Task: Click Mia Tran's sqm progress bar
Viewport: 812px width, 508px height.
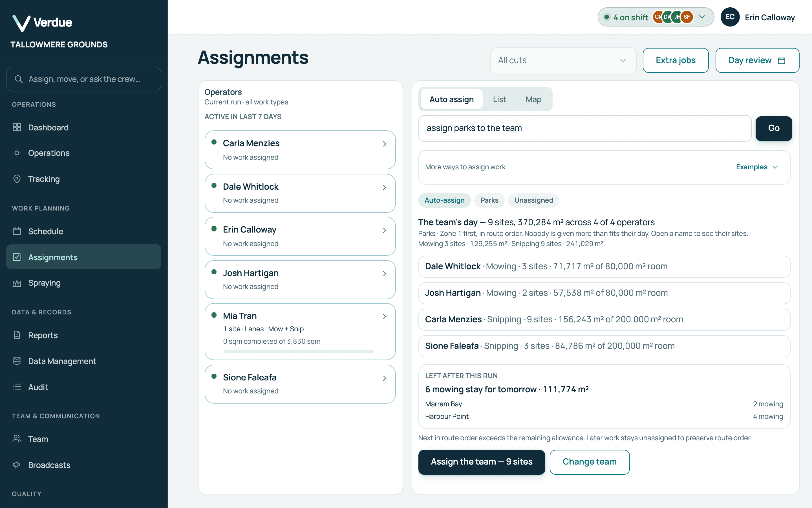Action: point(298,351)
